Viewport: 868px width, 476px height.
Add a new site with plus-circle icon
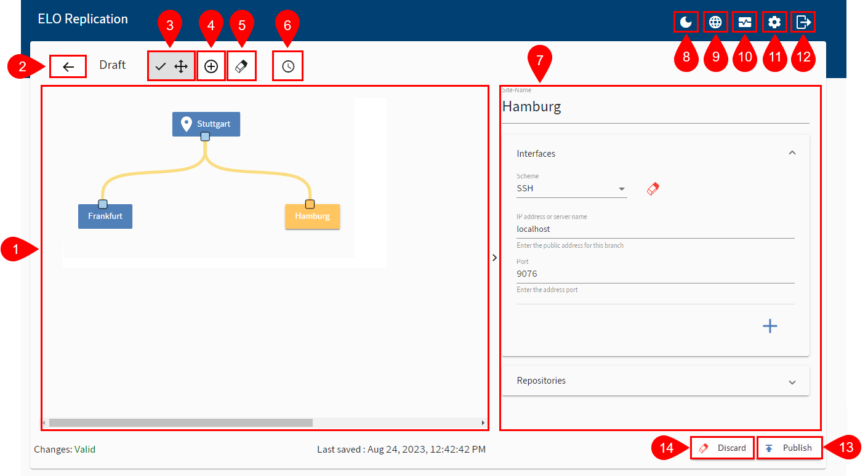coord(211,66)
